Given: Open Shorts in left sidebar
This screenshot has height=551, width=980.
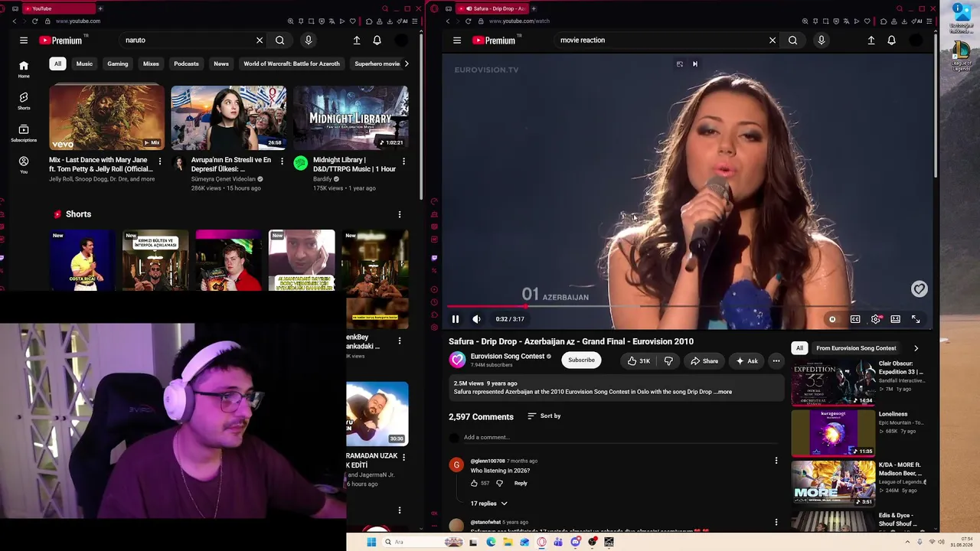Looking at the screenshot, I should 24,101.
